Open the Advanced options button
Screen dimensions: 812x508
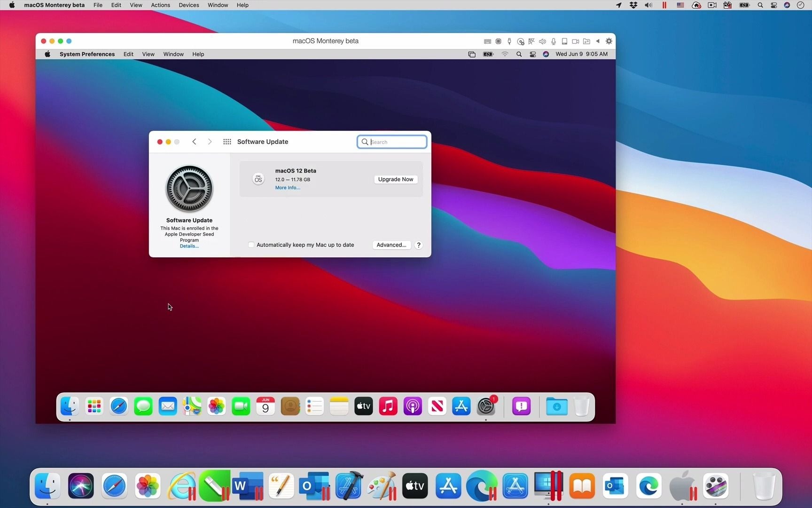pyautogui.click(x=391, y=245)
